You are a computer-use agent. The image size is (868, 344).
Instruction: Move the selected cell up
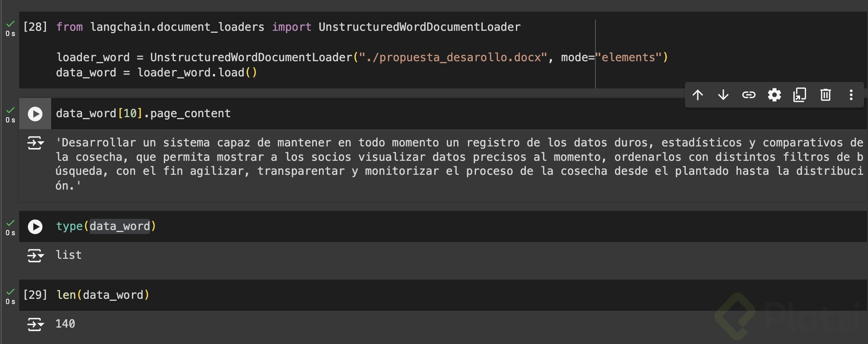coord(698,95)
